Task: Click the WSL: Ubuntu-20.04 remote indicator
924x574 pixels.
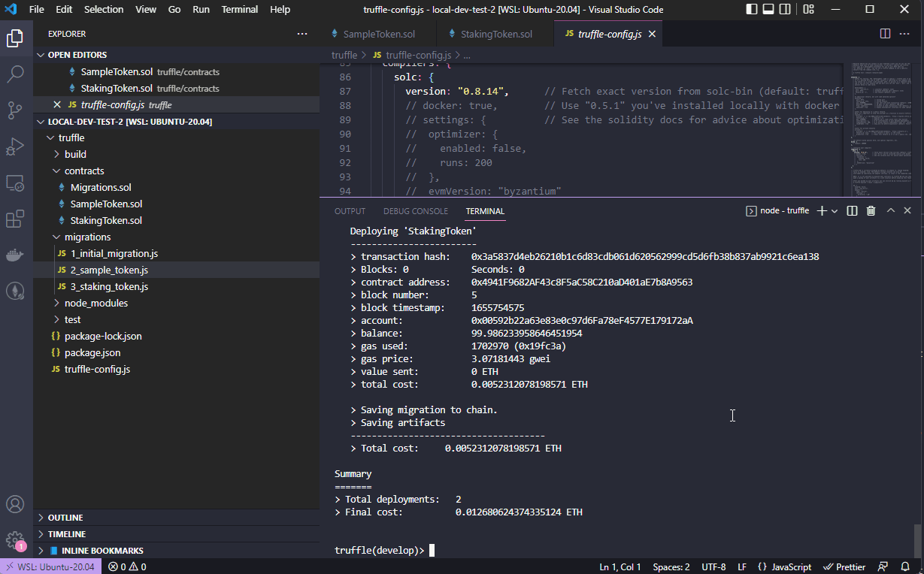Action: click(50, 566)
